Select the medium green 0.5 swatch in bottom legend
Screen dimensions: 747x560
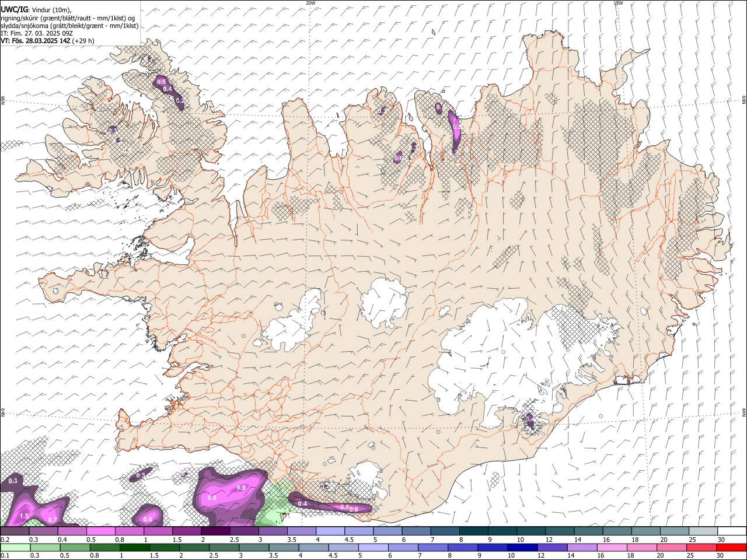point(75,547)
